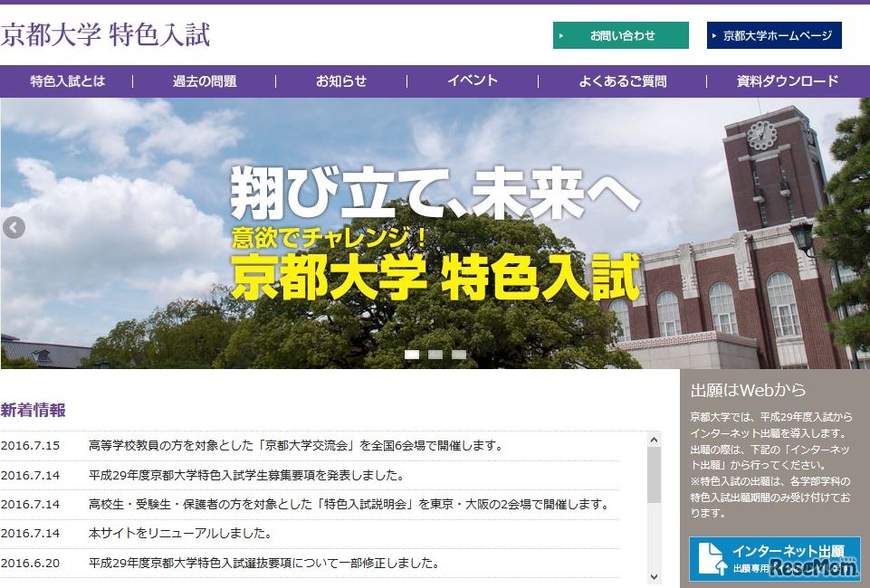Click the previous-slide arrow on the carousel
Viewport: 870px width, 588px height.
(13, 228)
